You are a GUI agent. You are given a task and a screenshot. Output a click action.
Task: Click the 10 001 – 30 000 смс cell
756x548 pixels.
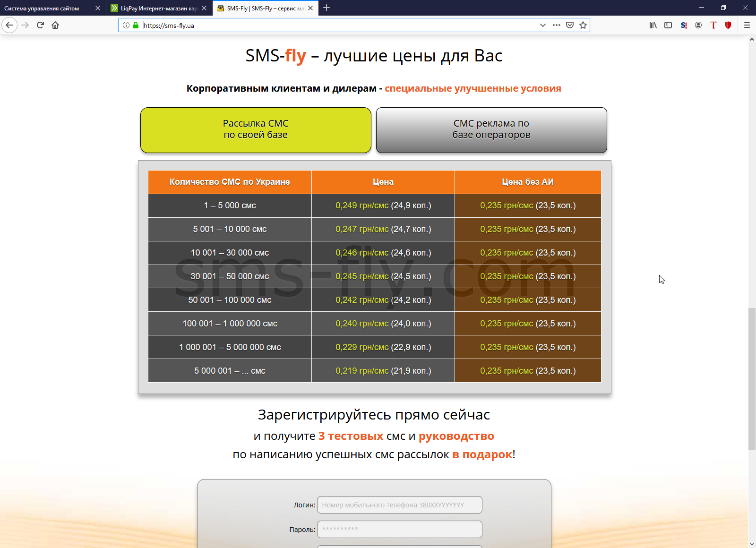(x=230, y=253)
